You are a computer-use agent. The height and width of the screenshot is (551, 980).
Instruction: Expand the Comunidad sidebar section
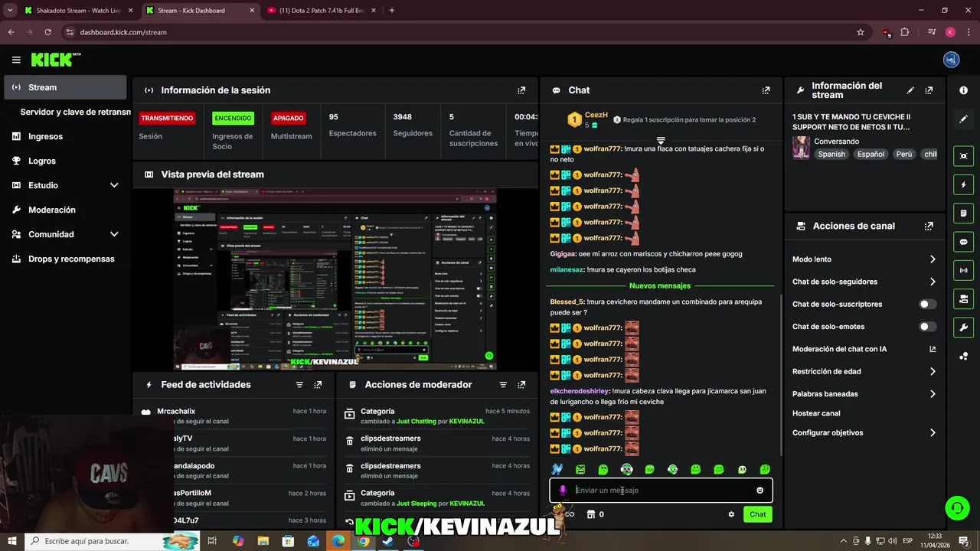click(x=114, y=234)
